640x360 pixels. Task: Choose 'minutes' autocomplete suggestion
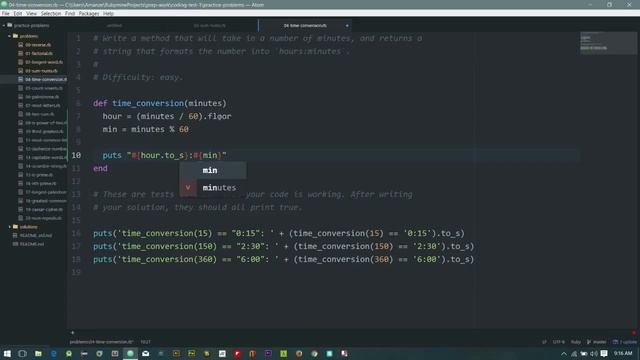213,188
